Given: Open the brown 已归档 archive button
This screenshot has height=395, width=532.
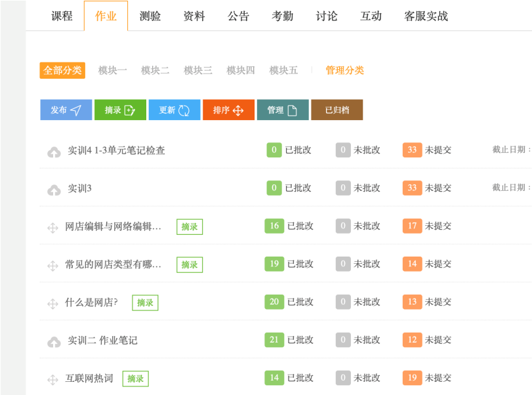Looking at the screenshot, I should tap(337, 110).
